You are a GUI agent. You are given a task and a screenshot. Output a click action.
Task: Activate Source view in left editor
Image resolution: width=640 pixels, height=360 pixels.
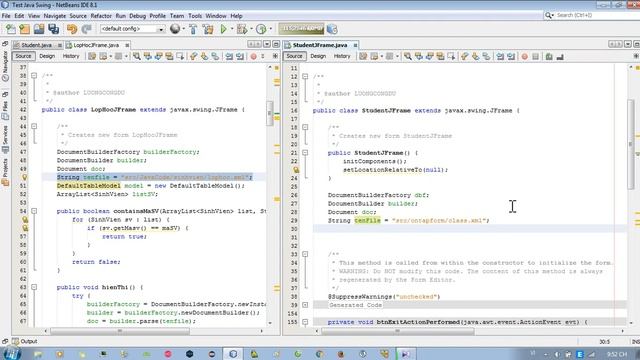coord(23,56)
